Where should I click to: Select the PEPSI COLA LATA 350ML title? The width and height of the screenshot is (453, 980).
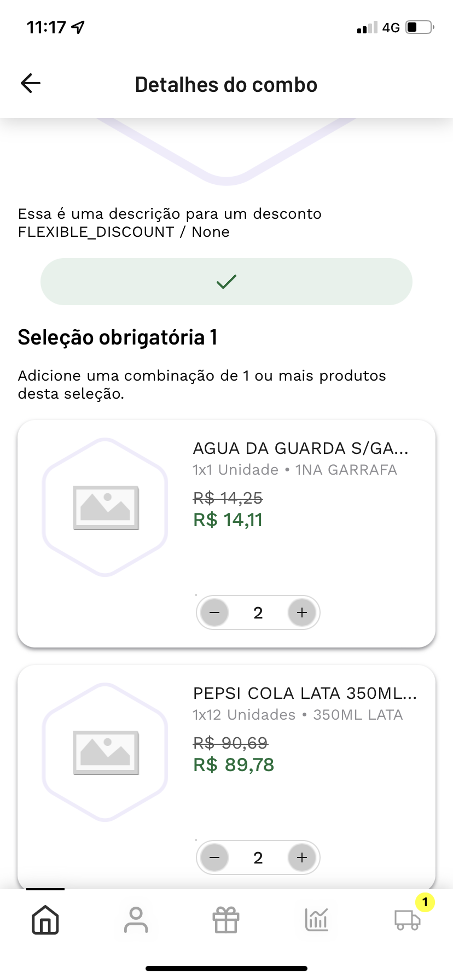[305, 693]
